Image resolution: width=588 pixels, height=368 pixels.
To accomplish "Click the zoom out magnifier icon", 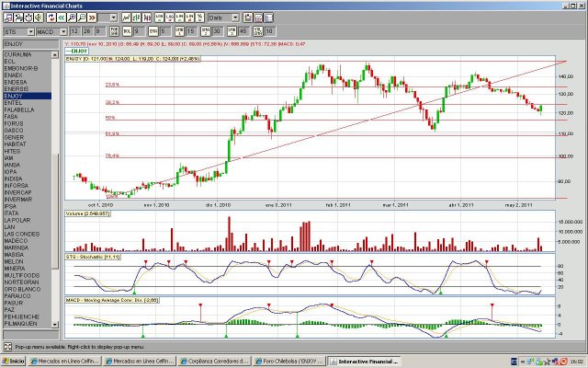I will point(82,17).
